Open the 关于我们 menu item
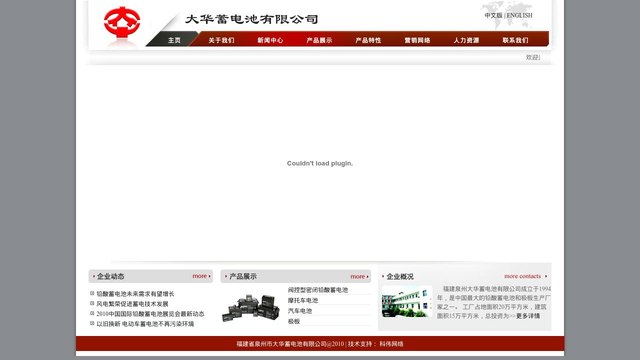640x360 pixels. click(221, 40)
